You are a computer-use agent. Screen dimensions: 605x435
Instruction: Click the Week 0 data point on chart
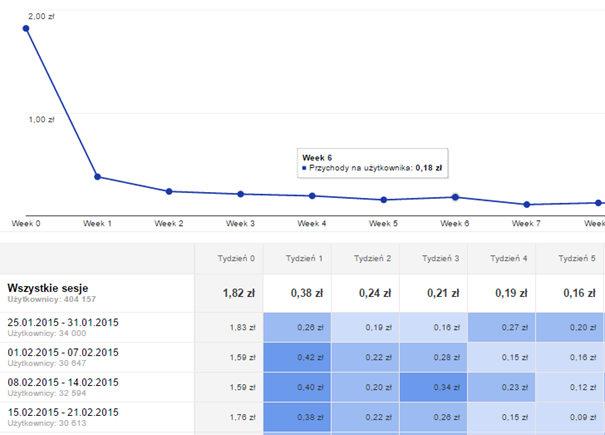point(26,28)
